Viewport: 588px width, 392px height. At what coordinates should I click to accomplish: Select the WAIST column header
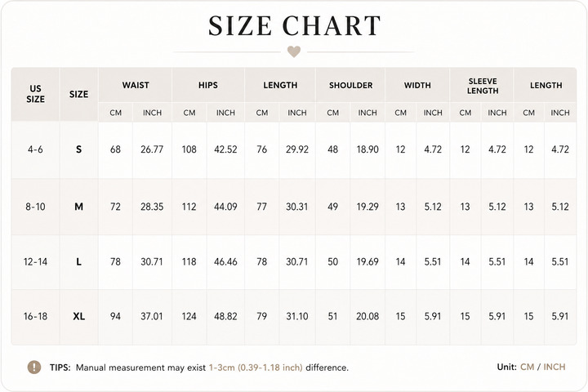tap(136, 85)
